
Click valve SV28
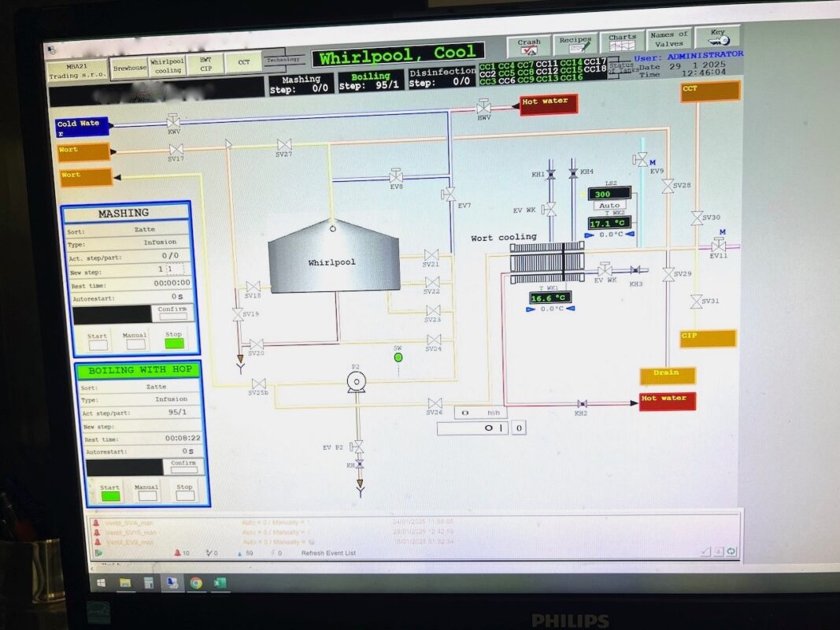pyautogui.click(x=668, y=187)
